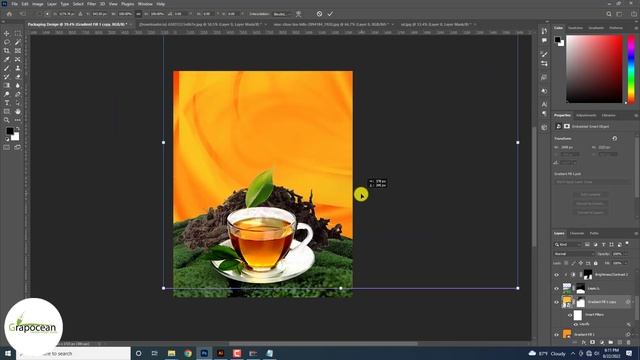Select the Dodge tool

(x=7, y=94)
